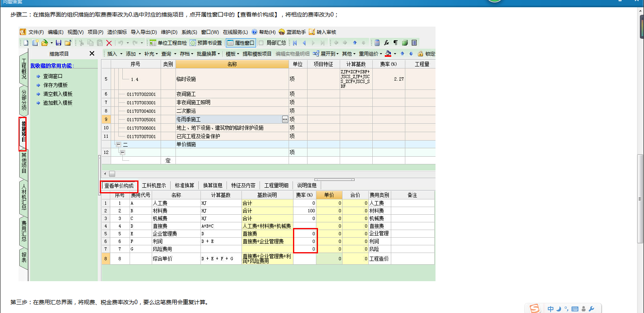
Task: Open the Sogou wrench settings icon
Action: (592, 309)
